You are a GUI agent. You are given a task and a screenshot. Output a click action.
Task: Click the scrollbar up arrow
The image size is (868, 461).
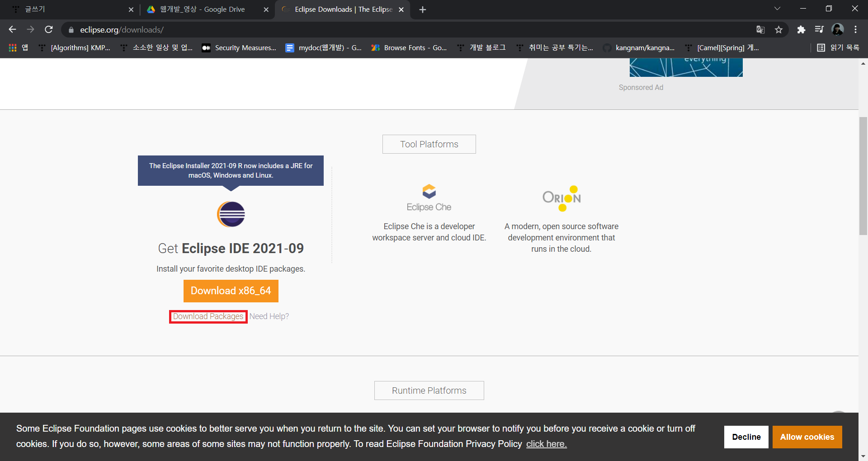[863, 64]
